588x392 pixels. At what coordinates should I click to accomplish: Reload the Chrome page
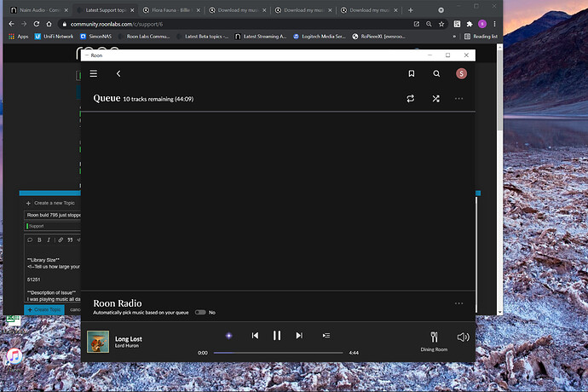click(37, 24)
